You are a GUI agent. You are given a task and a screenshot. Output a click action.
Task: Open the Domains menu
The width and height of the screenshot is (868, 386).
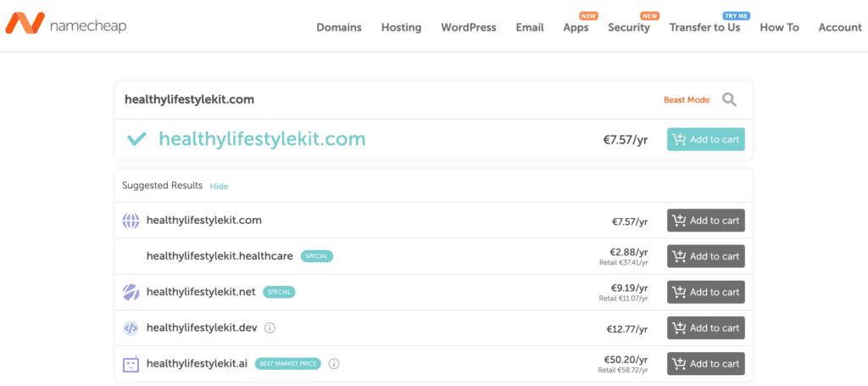(x=339, y=27)
